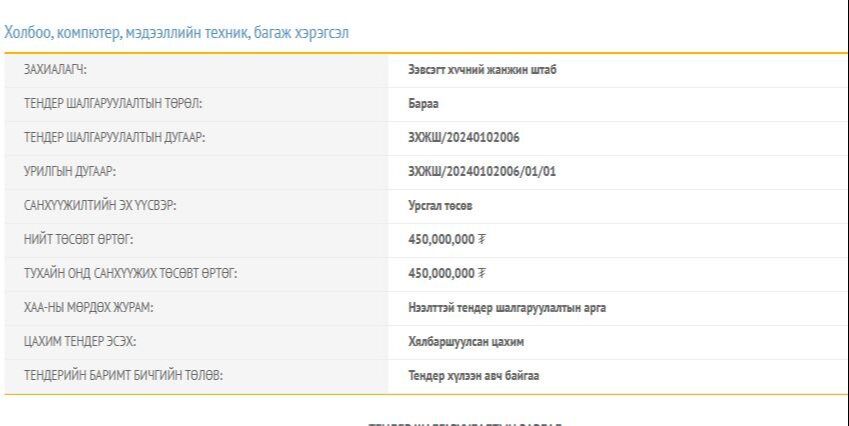Screen dimensions: 849x426
Task: Select the УРИЛГЫН ДУГААР label
Action: point(70,172)
